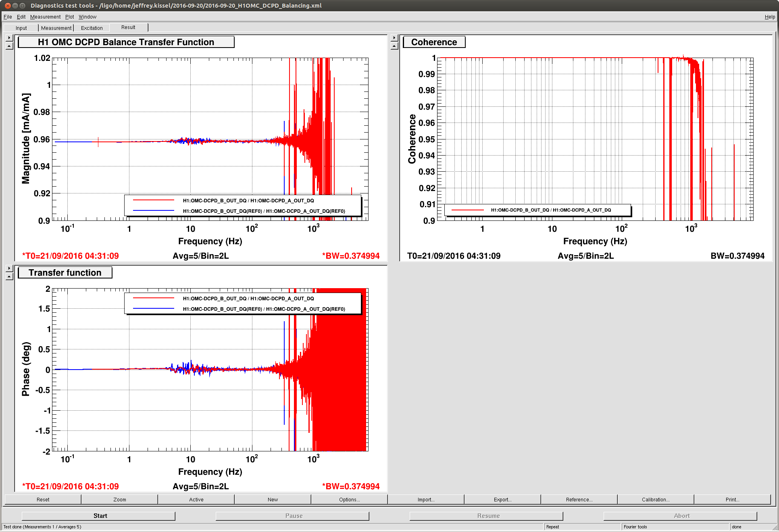
Task: Click the Fourier tools status field
Action: tap(675, 527)
